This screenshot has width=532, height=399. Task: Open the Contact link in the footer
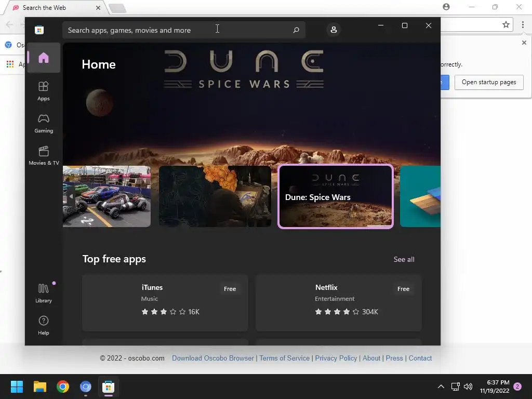click(x=420, y=358)
